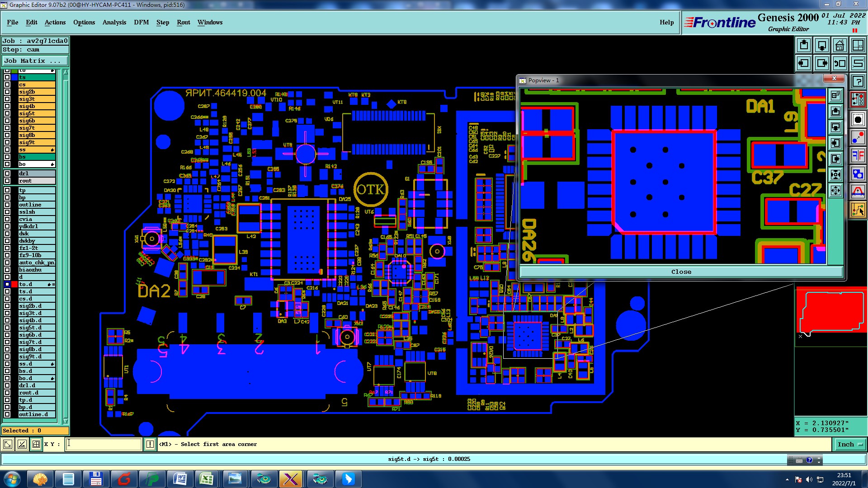Image resolution: width=868 pixels, height=488 pixels.
Task: Click the angle snap icon at bottom left
Action: tap(22, 444)
